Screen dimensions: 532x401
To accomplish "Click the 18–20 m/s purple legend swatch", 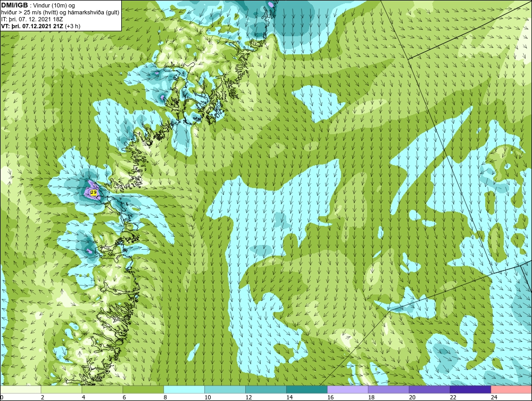I will coord(388,389).
